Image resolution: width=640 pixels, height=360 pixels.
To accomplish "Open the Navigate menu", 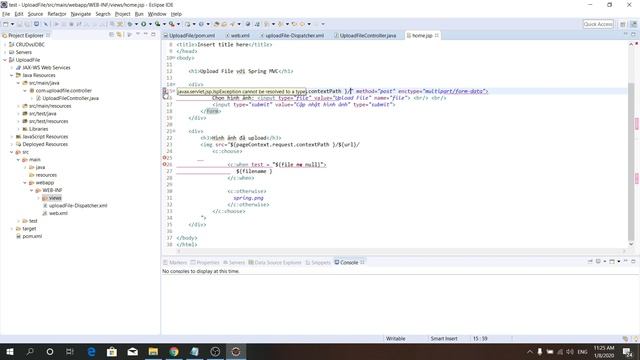I will pos(81,14).
